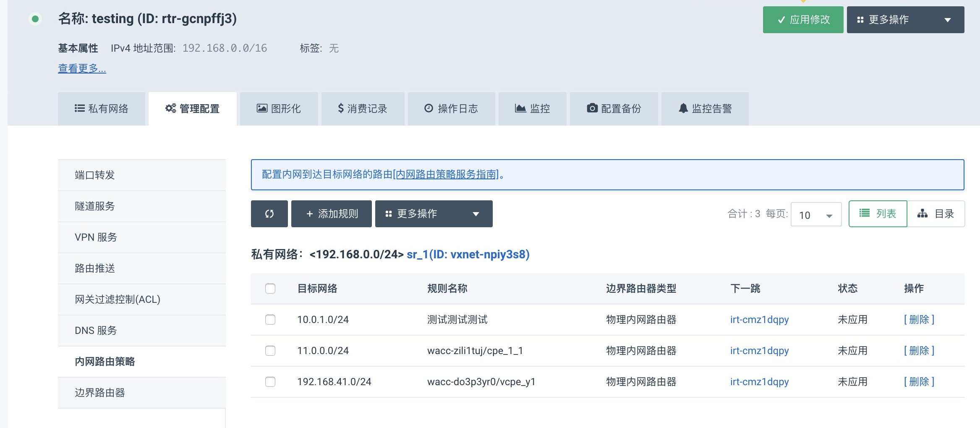Toggle the select-all checkbox in table header

[x=270, y=289]
